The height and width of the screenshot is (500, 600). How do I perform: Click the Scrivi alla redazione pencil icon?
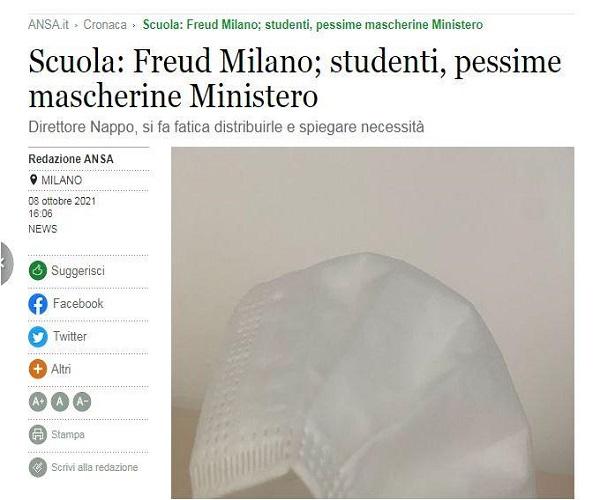(38, 467)
